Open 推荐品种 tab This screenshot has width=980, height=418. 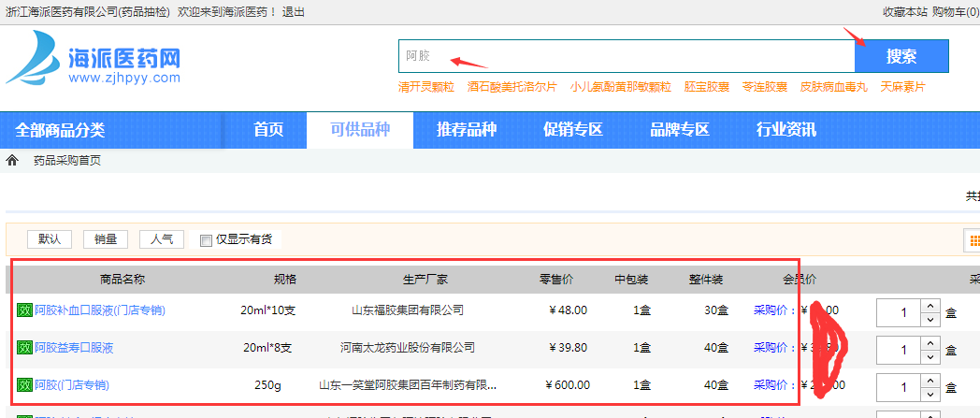467,130
